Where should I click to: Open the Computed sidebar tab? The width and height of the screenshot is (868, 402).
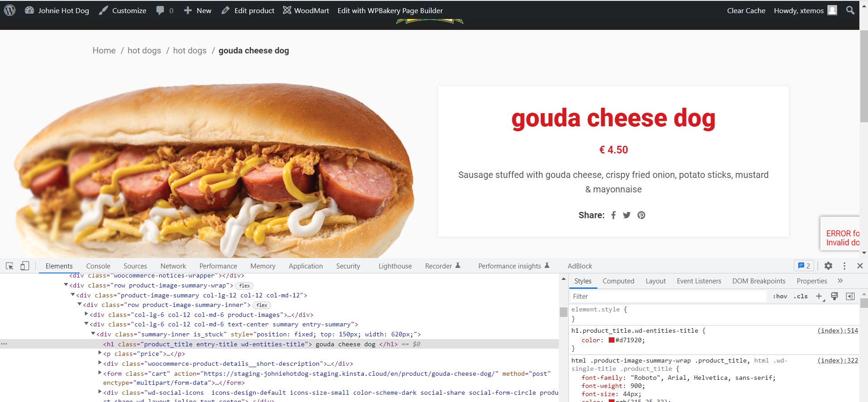coord(618,281)
